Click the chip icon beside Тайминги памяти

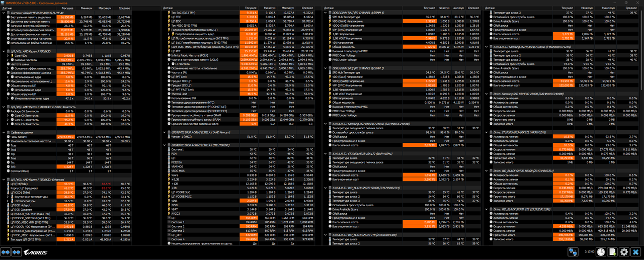8,132
